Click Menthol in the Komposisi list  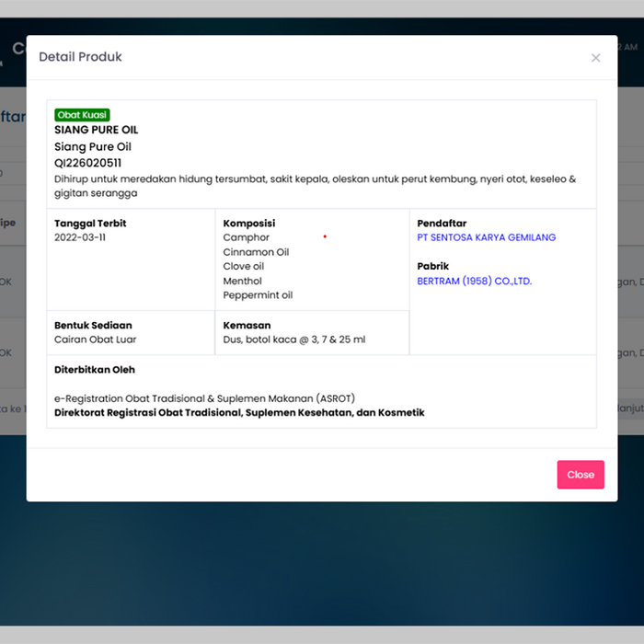pos(242,282)
